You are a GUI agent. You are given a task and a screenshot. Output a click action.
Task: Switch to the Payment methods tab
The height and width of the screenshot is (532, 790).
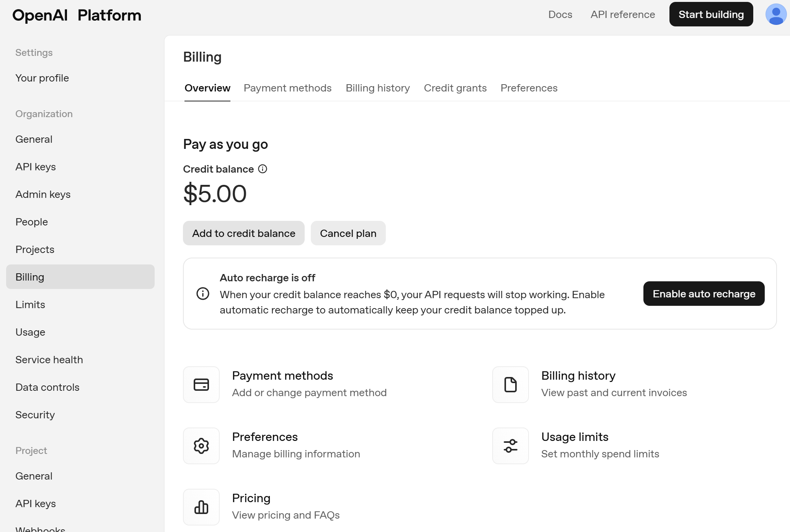click(x=287, y=88)
